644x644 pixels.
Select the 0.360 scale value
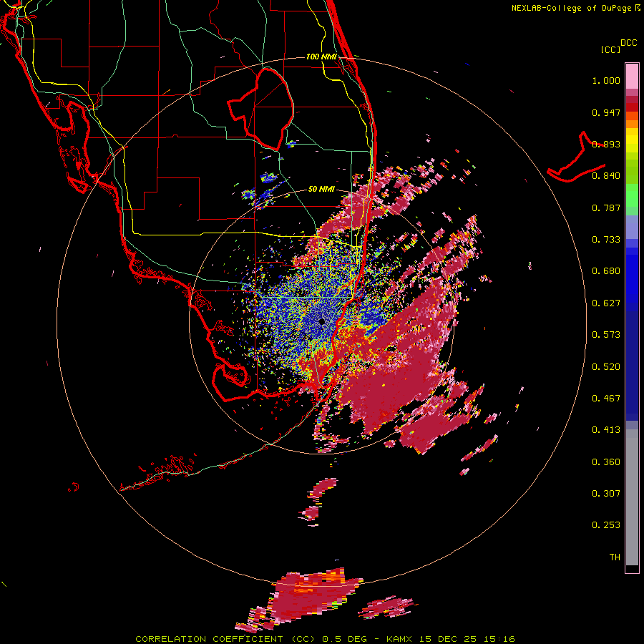[606, 462]
